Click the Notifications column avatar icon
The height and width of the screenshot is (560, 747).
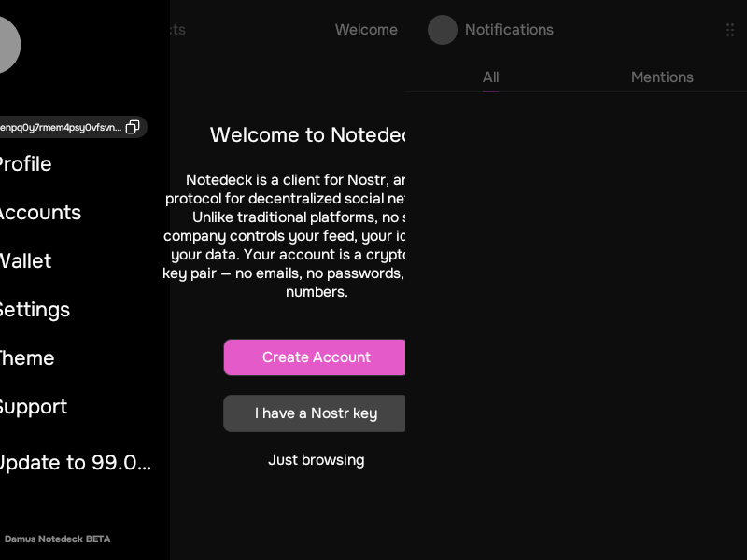click(443, 30)
